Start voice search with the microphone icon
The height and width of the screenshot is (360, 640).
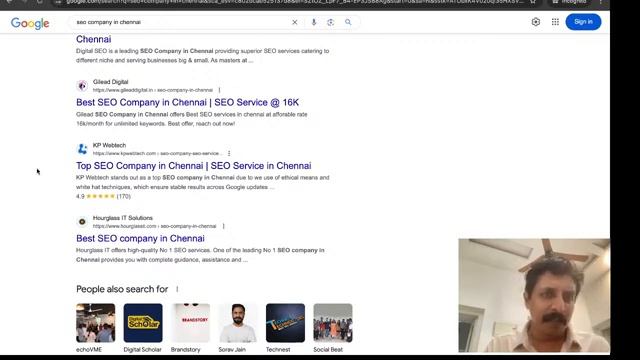pyautogui.click(x=313, y=22)
